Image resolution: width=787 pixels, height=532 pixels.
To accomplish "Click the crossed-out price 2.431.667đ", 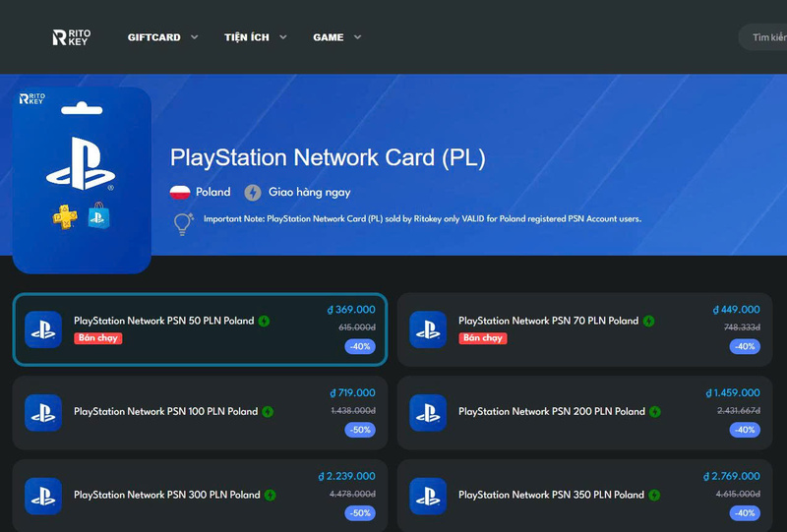I will (x=739, y=410).
